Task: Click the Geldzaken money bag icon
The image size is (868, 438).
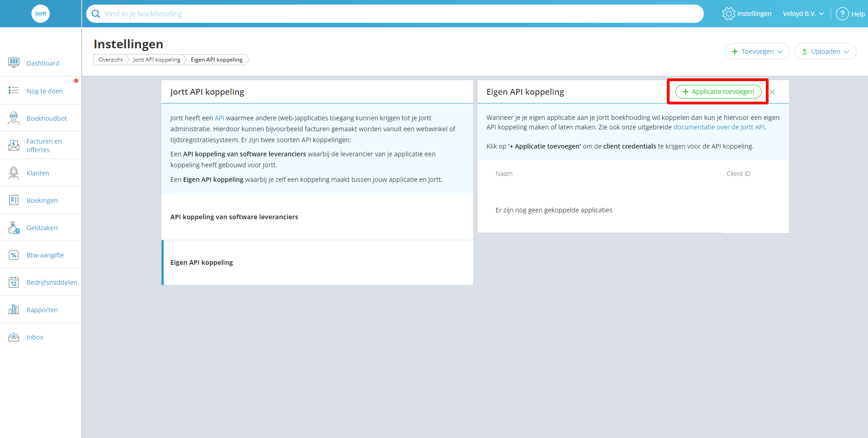Action: 14,227
